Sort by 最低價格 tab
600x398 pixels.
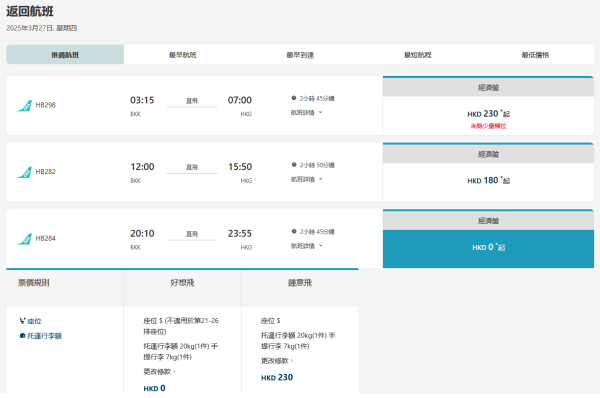535,55
